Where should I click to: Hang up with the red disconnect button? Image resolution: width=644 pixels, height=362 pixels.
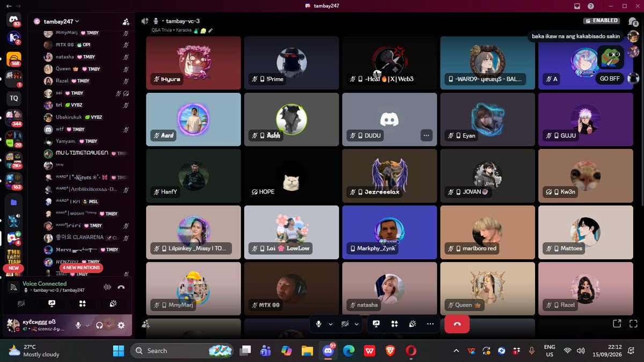(x=457, y=324)
